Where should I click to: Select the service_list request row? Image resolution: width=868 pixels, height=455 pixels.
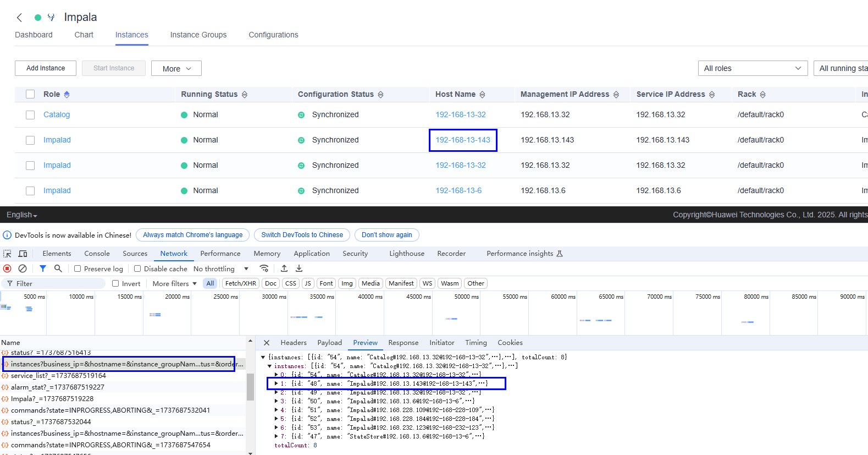click(123, 376)
